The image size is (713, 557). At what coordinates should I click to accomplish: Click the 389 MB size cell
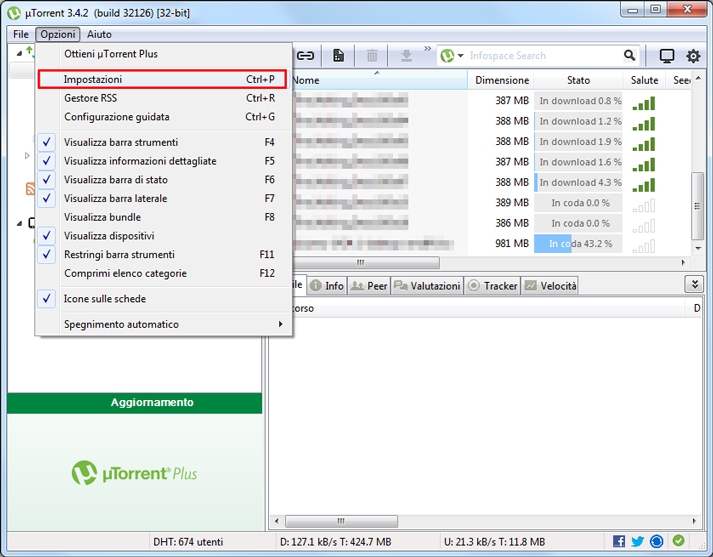(x=512, y=203)
